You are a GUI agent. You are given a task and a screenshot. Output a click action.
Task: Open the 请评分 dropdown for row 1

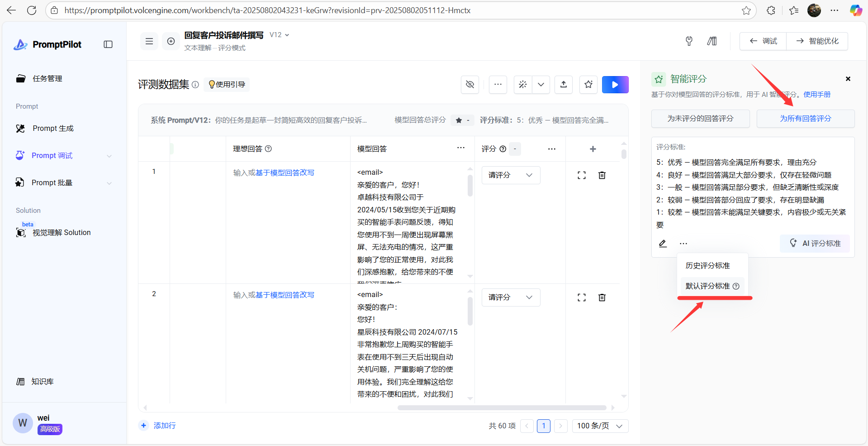click(x=510, y=175)
